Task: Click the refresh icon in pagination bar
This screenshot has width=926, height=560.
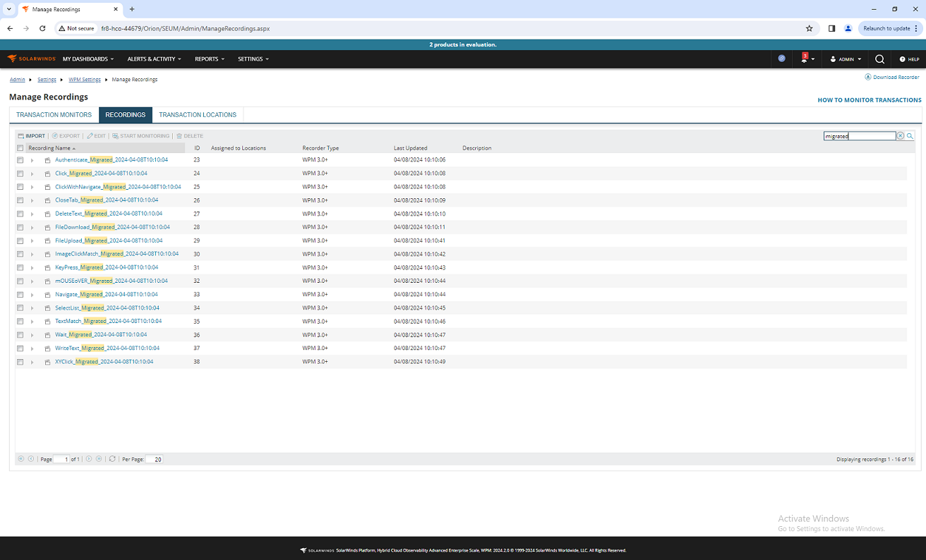Action: [x=112, y=458]
